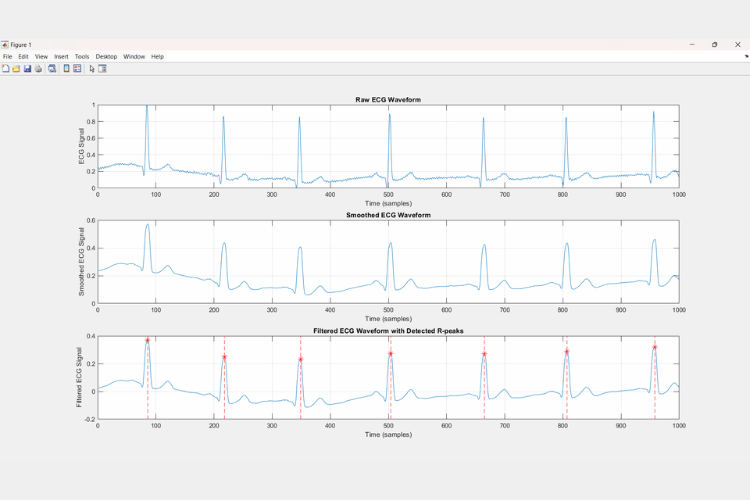Viewport: 750px width, 500px height.
Task: Toggle the Insert Legend icon
Action: (77, 69)
